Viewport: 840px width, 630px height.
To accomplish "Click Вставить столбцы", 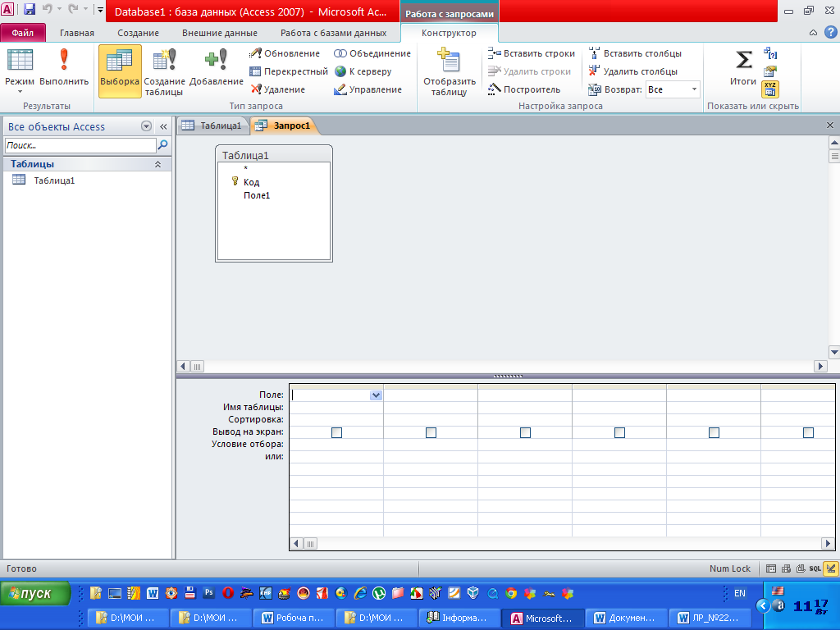I will (x=635, y=53).
